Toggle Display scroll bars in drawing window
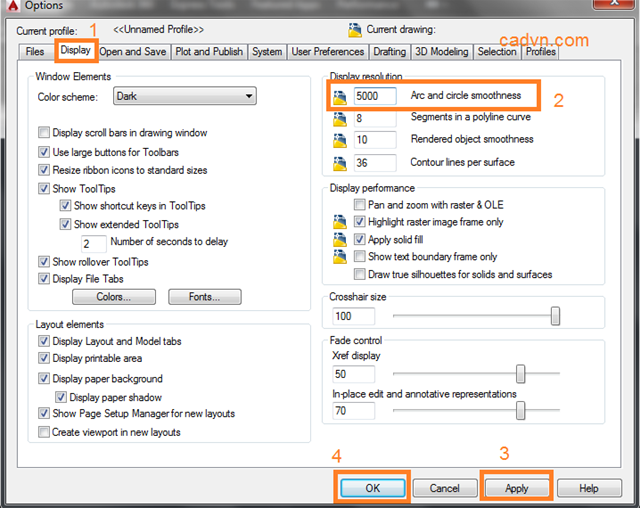This screenshot has height=508, width=640. (44, 133)
